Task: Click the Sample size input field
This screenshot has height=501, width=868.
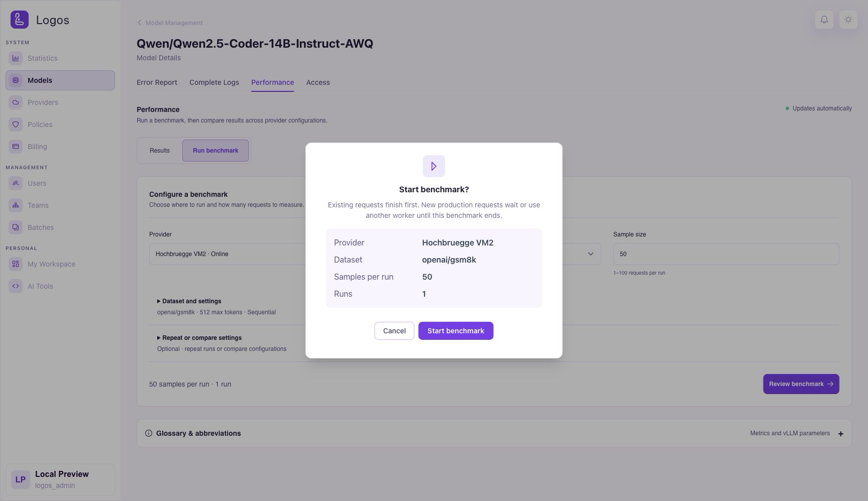Action: tap(726, 254)
